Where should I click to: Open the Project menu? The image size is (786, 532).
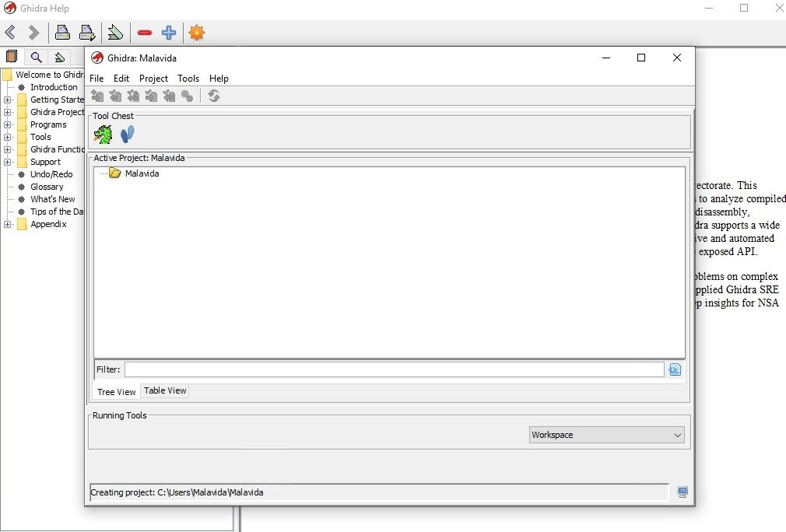tap(153, 79)
